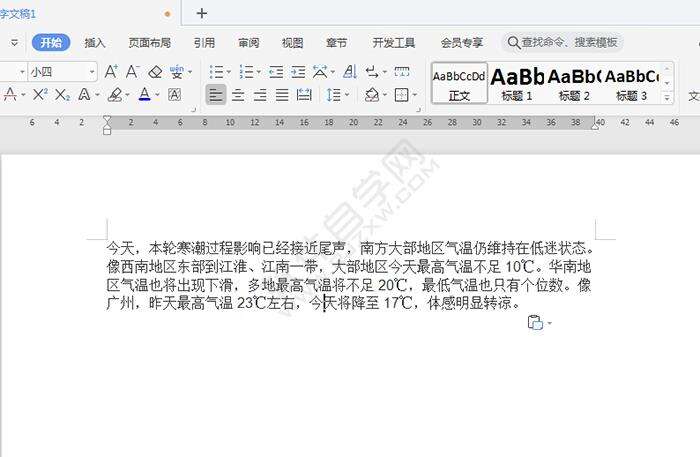The image size is (700, 457).
Task: Sort text with the A-Z sort icon
Action: [350, 71]
